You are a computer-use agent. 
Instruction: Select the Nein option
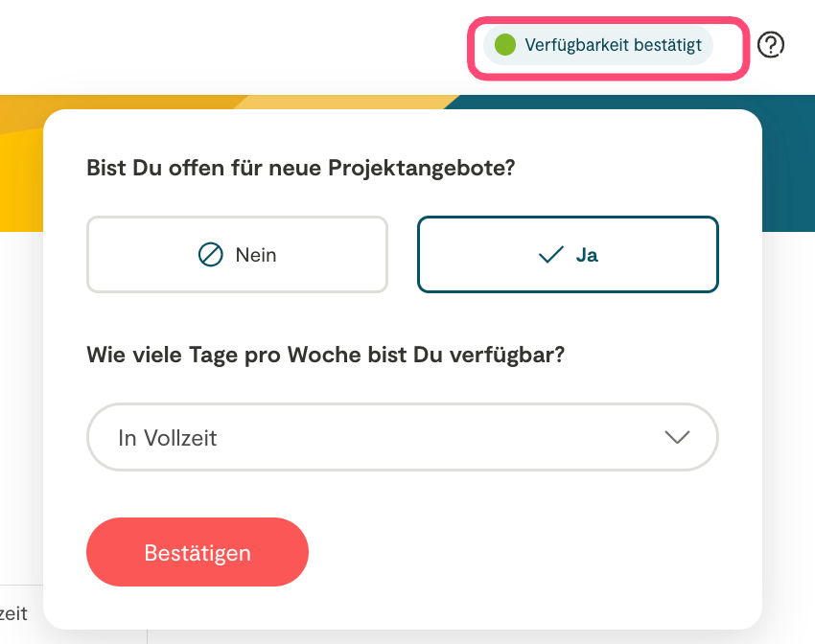[x=237, y=254]
